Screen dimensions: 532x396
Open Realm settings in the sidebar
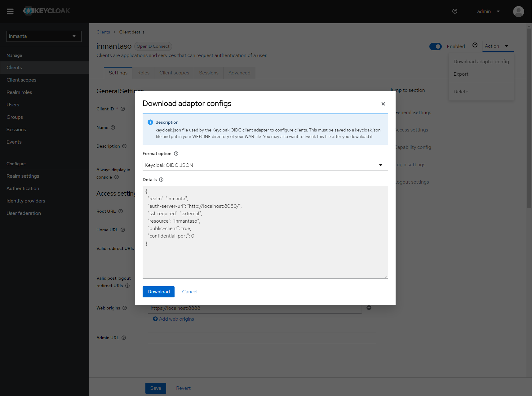(23, 176)
